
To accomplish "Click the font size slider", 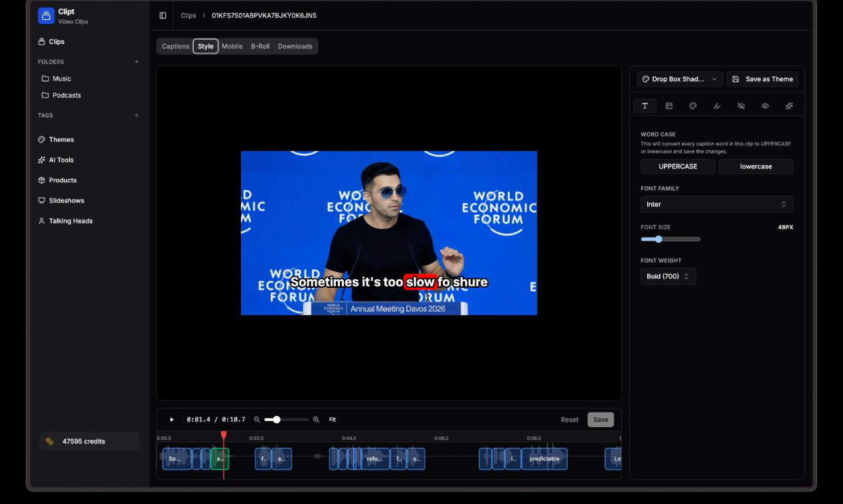I will pos(670,239).
